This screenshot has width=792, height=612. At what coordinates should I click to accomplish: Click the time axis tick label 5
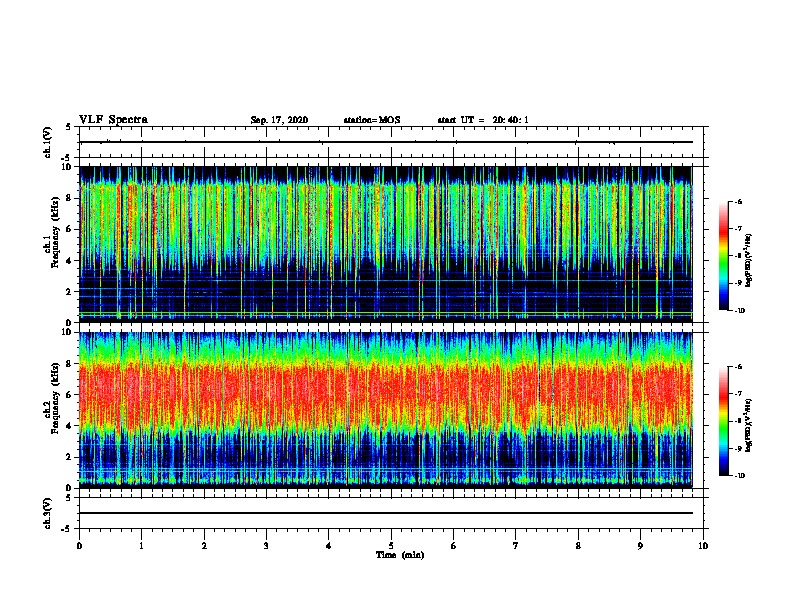pyautogui.click(x=391, y=546)
